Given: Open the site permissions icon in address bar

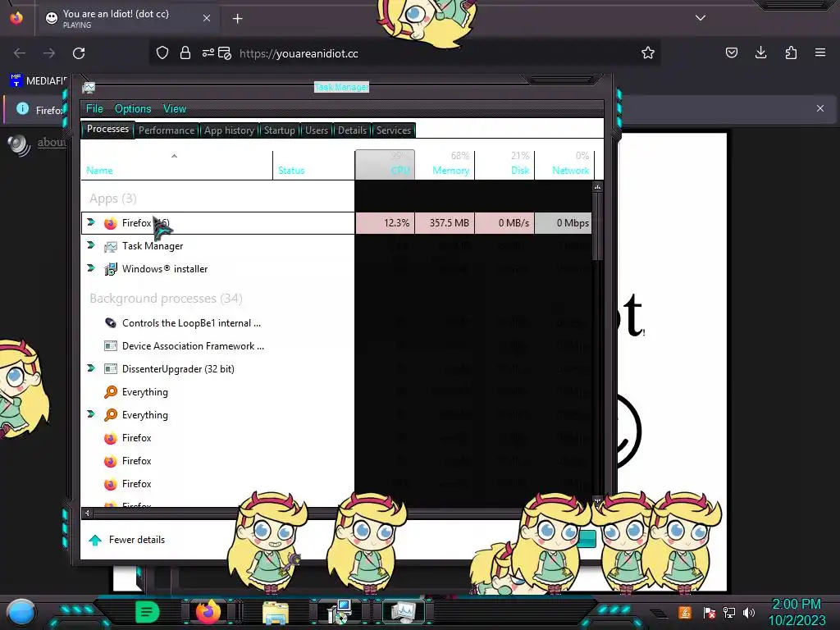Looking at the screenshot, I should click(208, 53).
